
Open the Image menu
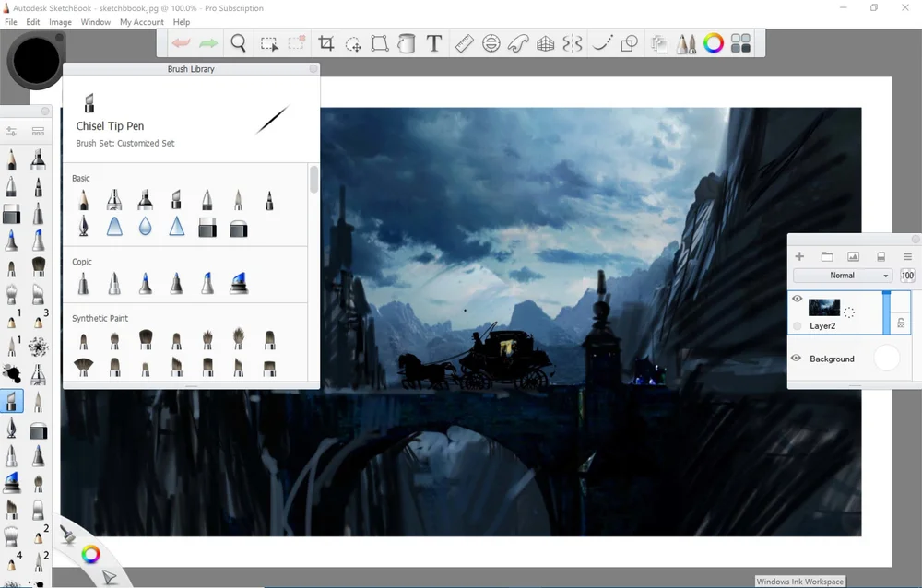[x=60, y=21]
